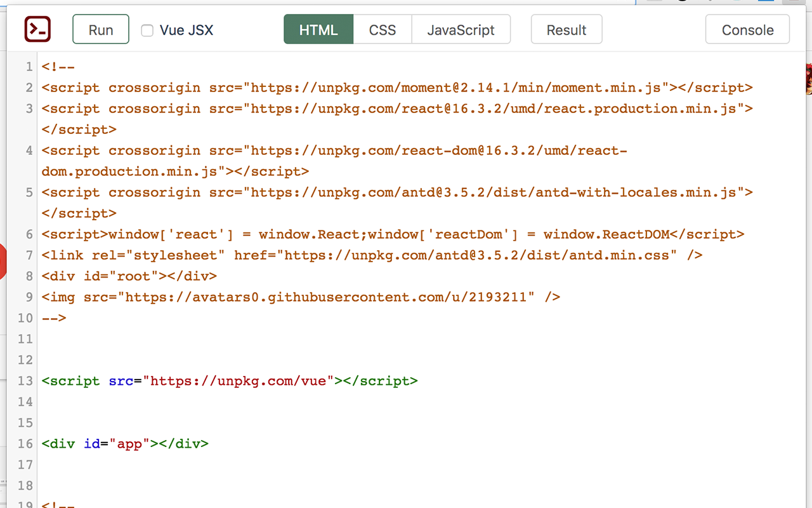Click the closing comment marker on line 10
Screen dimensions: 812x508
pyautogui.click(x=54, y=318)
